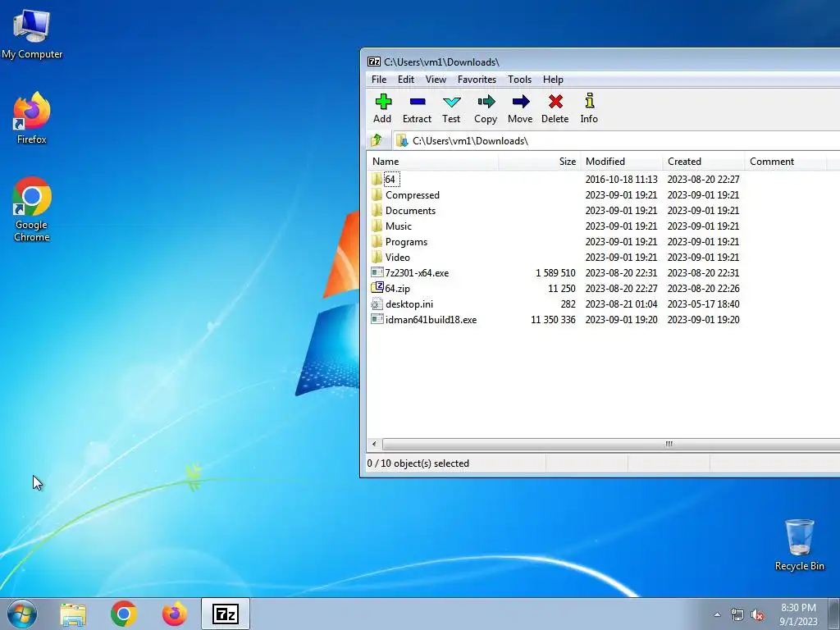Select the Compressed folder icon
Image resolution: width=840 pixels, height=630 pixels.
[377, 194]
